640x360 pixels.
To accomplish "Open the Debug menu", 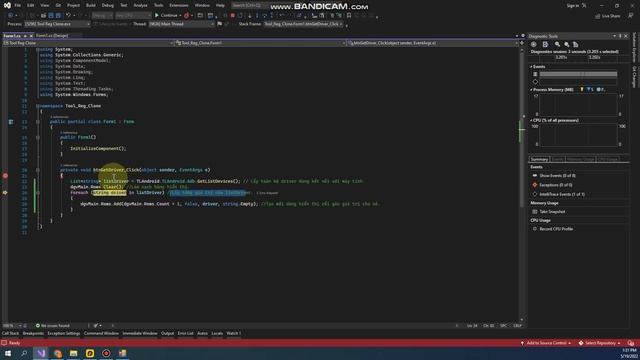I will point(108,5).
